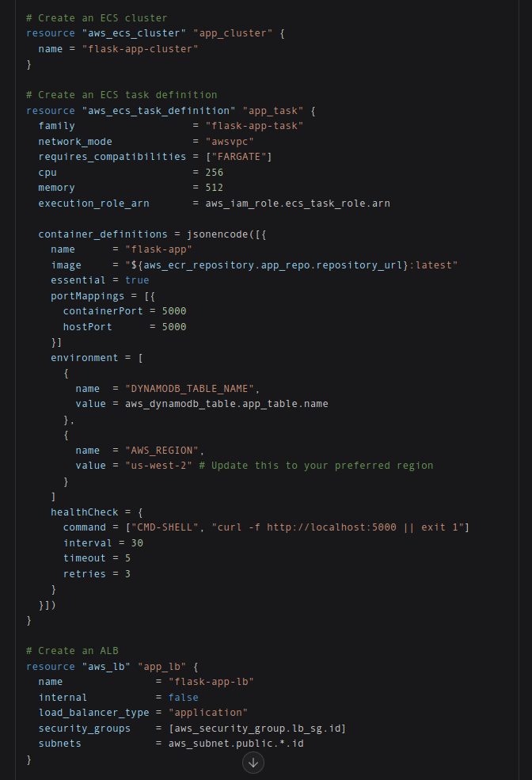The height and width of the screenshot is (780, 532).
Task: Click the cpu value 256
Action: tap(215, 172)
